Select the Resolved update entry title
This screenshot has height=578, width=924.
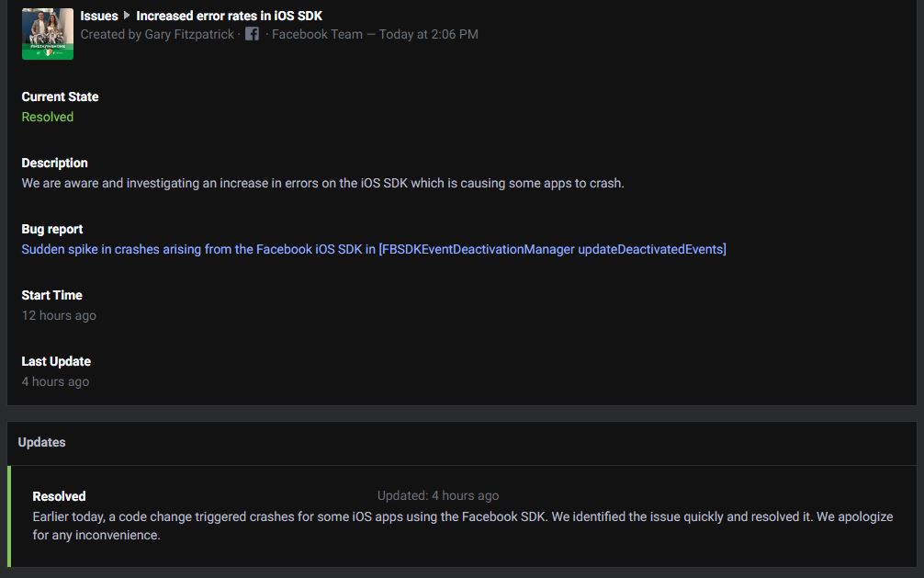[59, 496]
